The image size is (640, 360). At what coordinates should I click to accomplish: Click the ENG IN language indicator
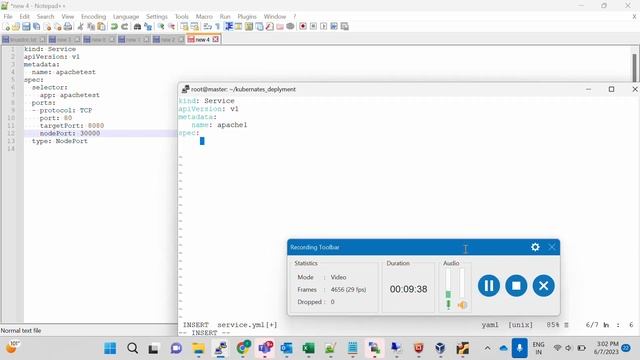click(x=538, y=348)
